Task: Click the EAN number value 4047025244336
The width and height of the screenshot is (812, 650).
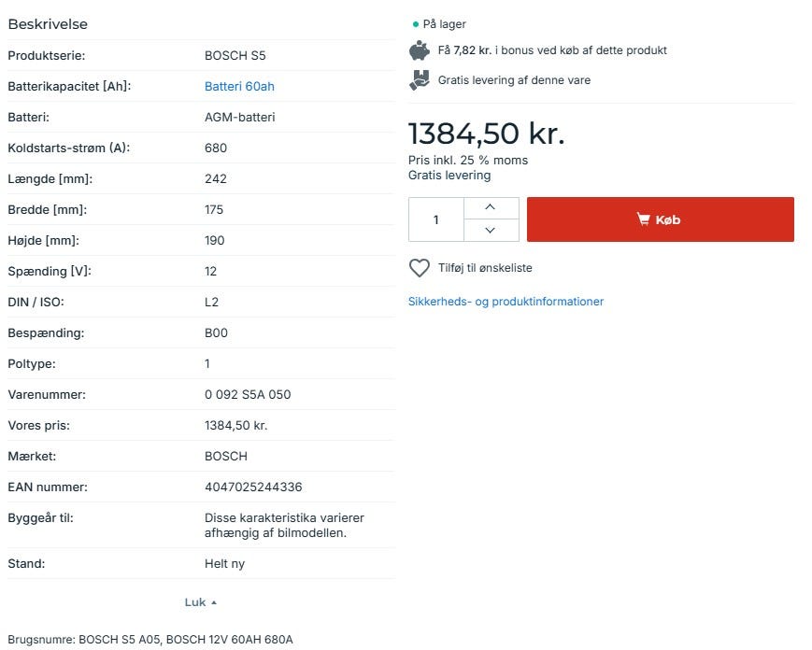Action: (x=253, y=487)
